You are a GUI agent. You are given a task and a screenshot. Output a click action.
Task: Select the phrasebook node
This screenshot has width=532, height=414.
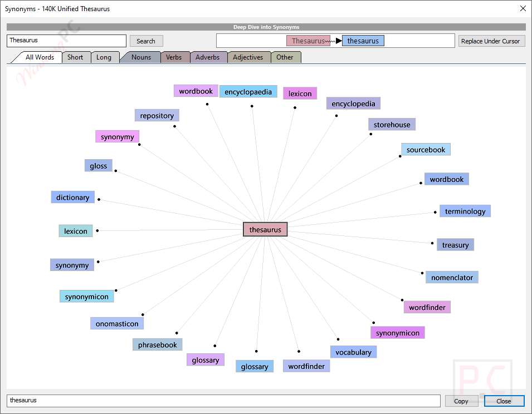pyautogui.click(x=158, y=345)
